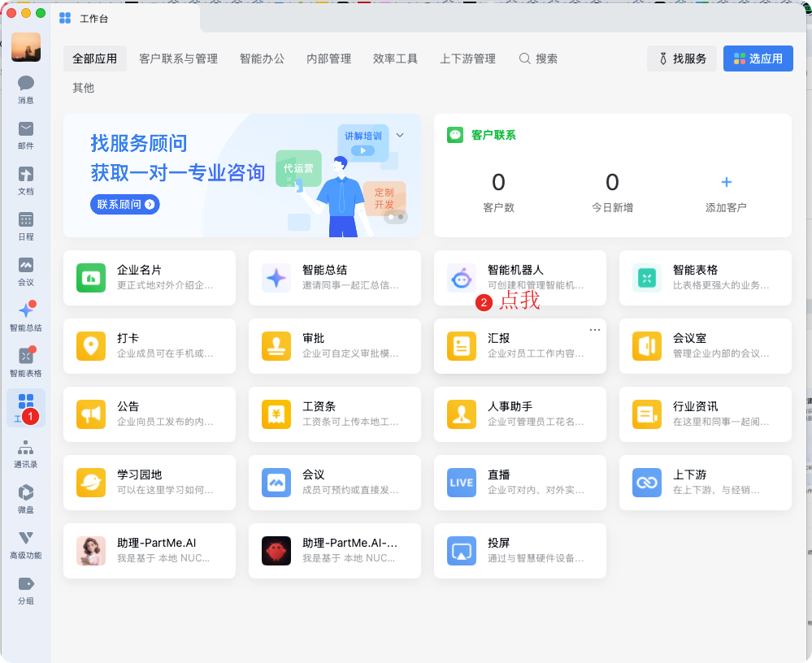
Task: Switch to the 客户联系与管理 tab
Action: [178, 58]
